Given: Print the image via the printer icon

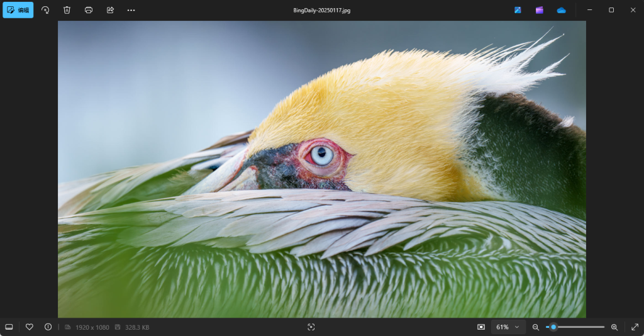Looking at the screenshot, I should 89,10.
